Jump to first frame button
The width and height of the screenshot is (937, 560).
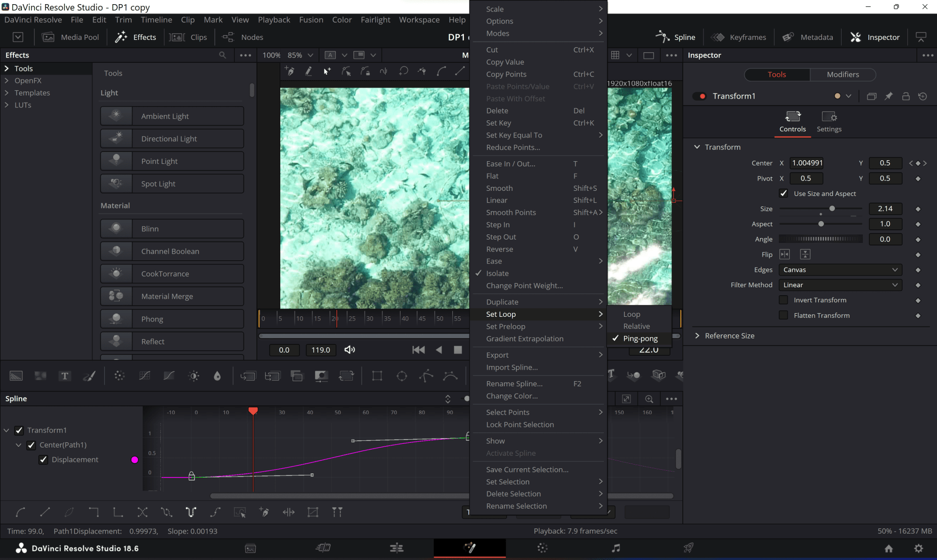418,350
